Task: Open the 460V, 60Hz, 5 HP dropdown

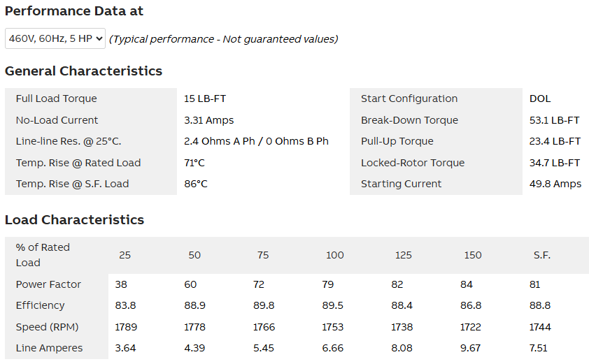Action: click(55, 39)
